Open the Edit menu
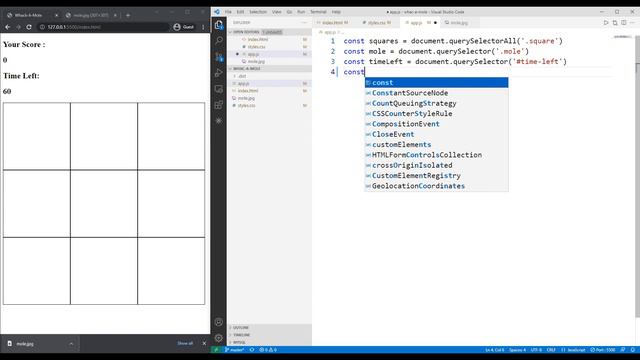Image resolution: width=640 pixels, height=360 pixels. tap(240, 12)
